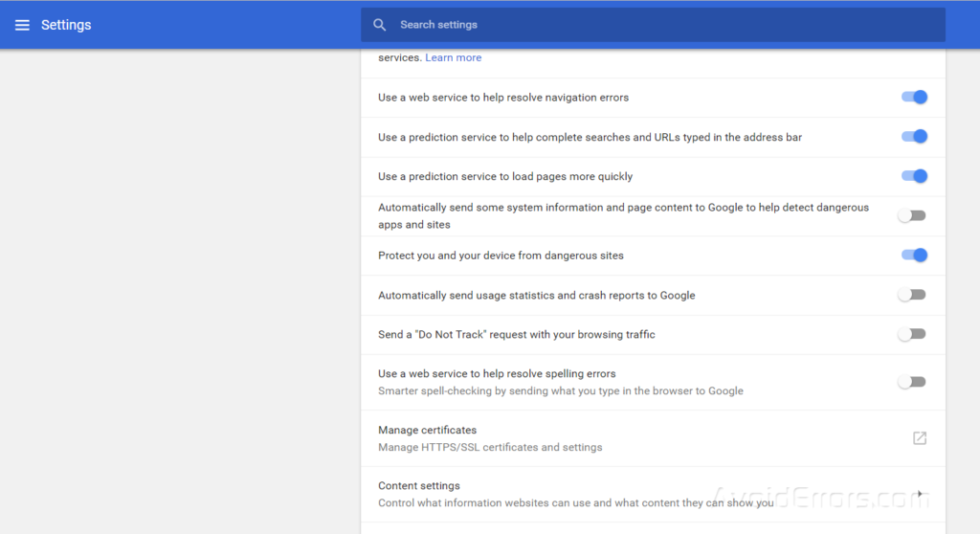Expand Content settings using its arrow
This screenshot has width=980, height=534.
click(920, 494)
